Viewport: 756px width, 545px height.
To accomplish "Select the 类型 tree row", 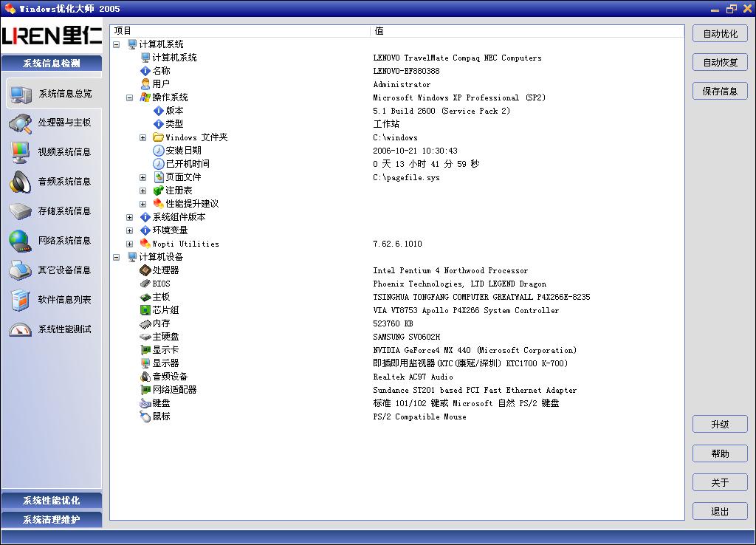I will pyautogui.click(x=168, y=124).
